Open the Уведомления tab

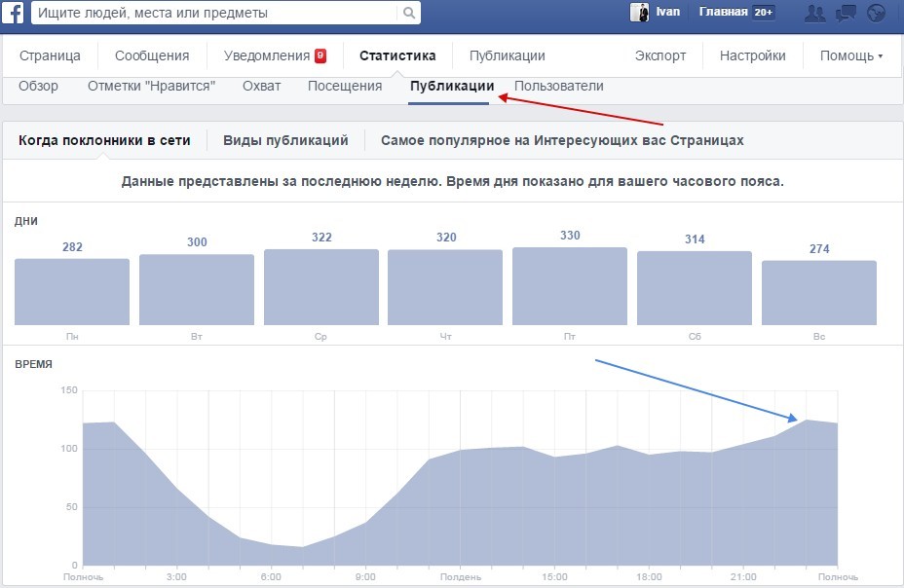tap(267, 55)
